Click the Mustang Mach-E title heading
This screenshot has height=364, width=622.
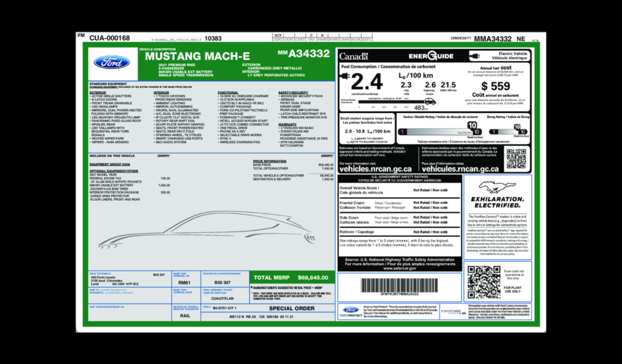coord(197,57)
